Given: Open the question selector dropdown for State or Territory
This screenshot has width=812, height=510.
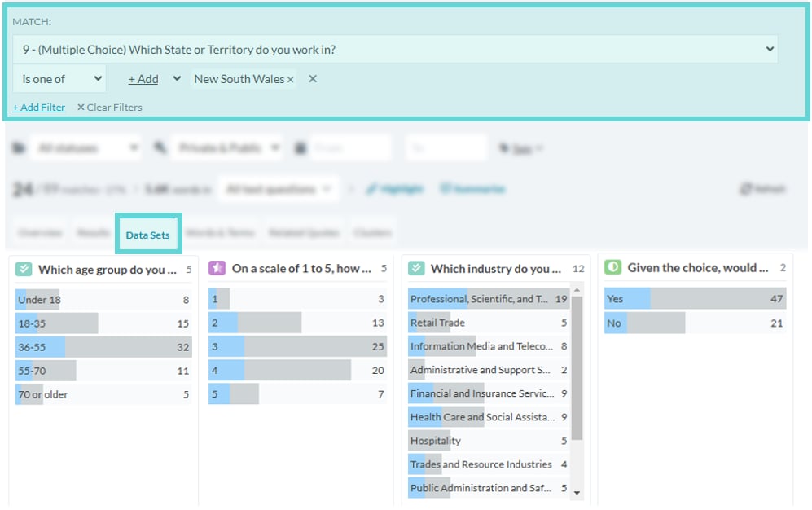Looking at the screenshot, I should pyautogui.click(x=395, y=50).
